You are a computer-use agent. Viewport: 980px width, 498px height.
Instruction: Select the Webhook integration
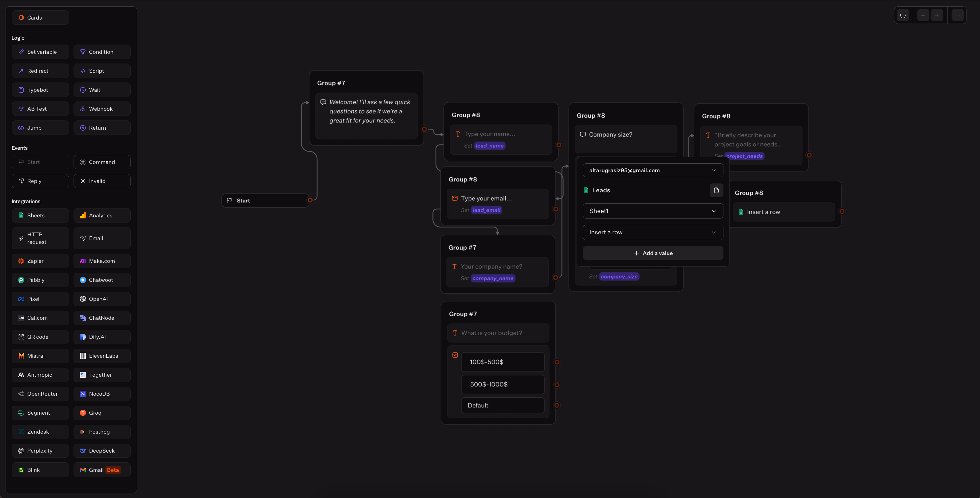(x=102, y=108)
